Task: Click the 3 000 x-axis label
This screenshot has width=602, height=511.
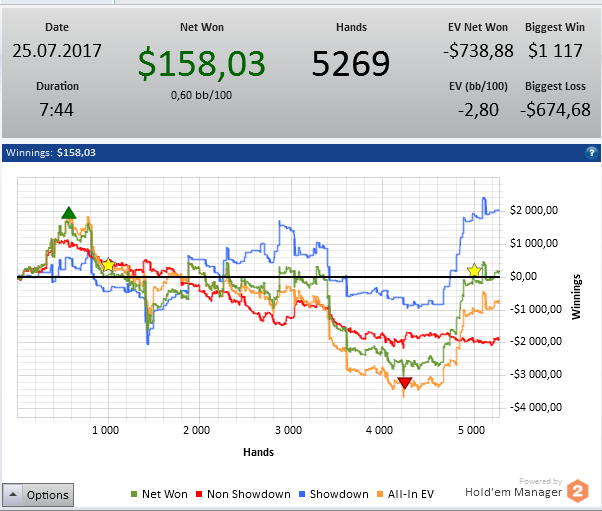Action: pos(288,430)
